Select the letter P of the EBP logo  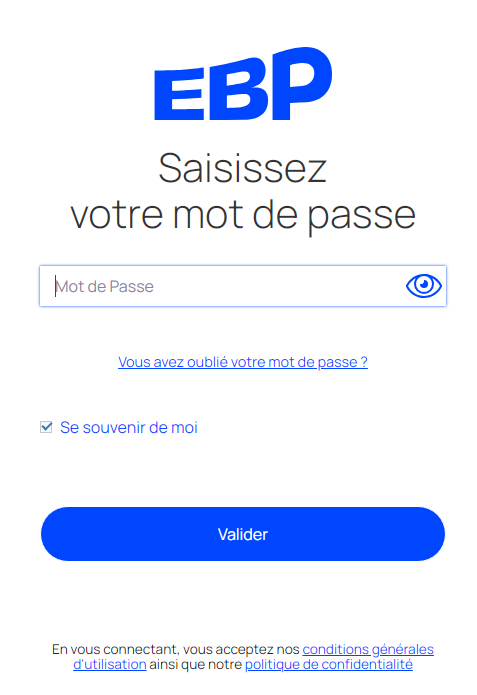tap(300, 83)
